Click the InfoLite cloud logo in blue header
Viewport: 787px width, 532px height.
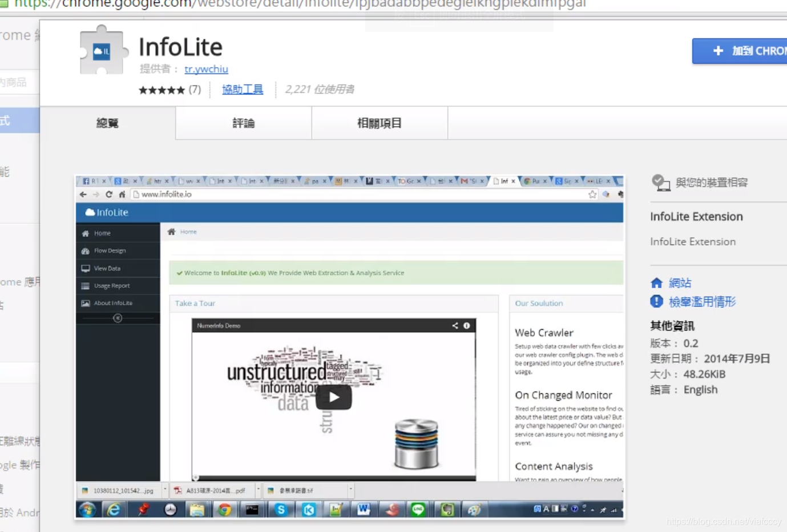pos(107,212)
